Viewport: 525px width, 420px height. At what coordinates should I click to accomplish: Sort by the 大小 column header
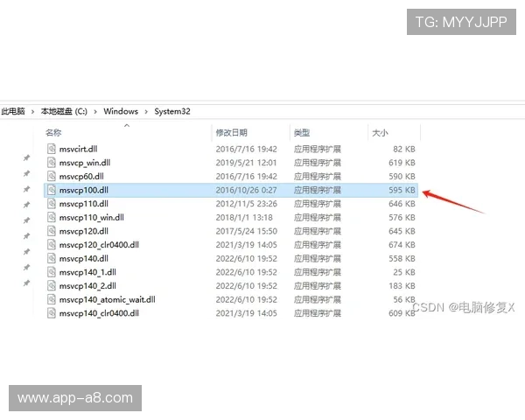(380, 132)
